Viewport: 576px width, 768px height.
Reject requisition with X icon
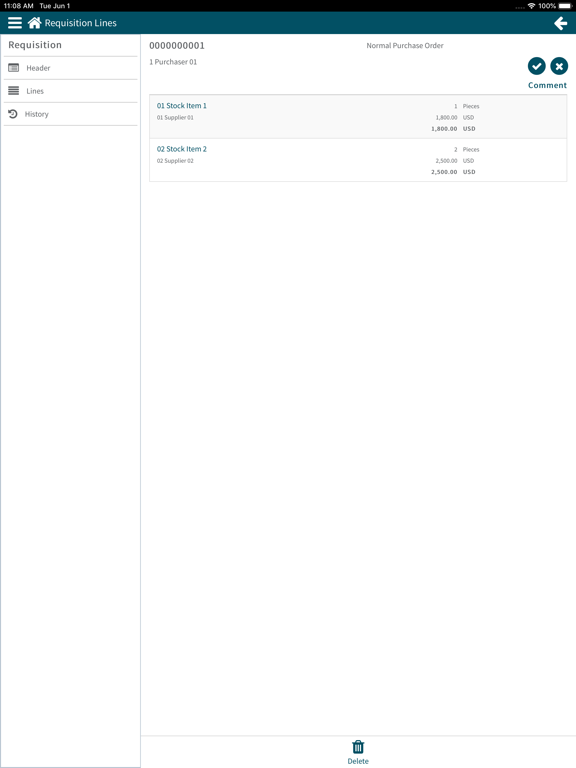pyautogui.click(x=559, y=66)
